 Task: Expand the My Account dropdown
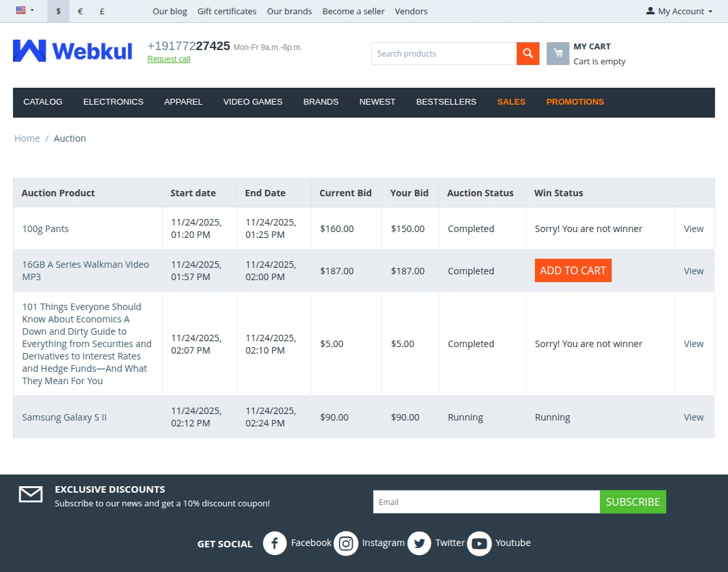[679, 10]
